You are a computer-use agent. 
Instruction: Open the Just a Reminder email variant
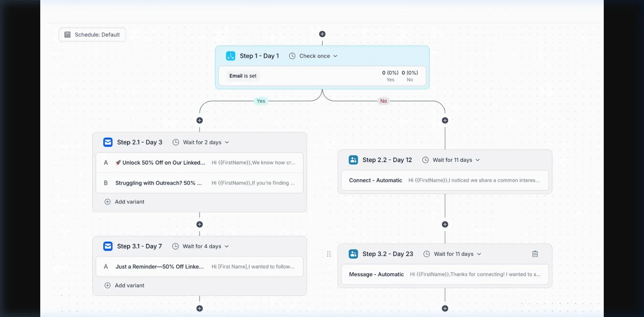click(x=200, y=267)
